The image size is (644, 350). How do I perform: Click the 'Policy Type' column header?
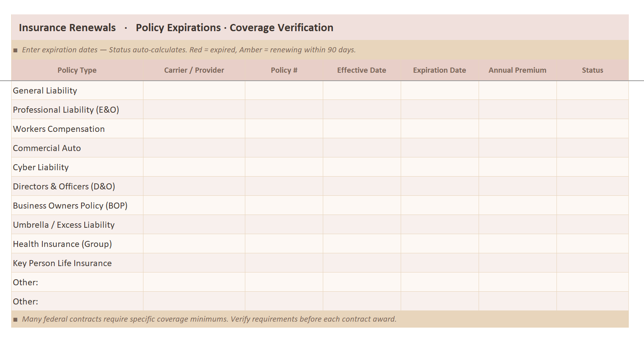[x=77, y=70]
